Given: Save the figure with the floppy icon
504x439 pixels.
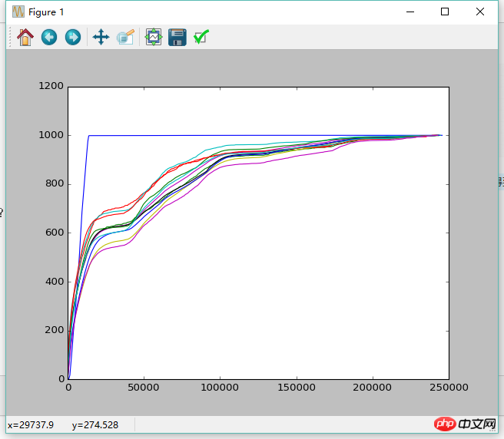Looking at the screenshot, I should click(x=177, y=37).
